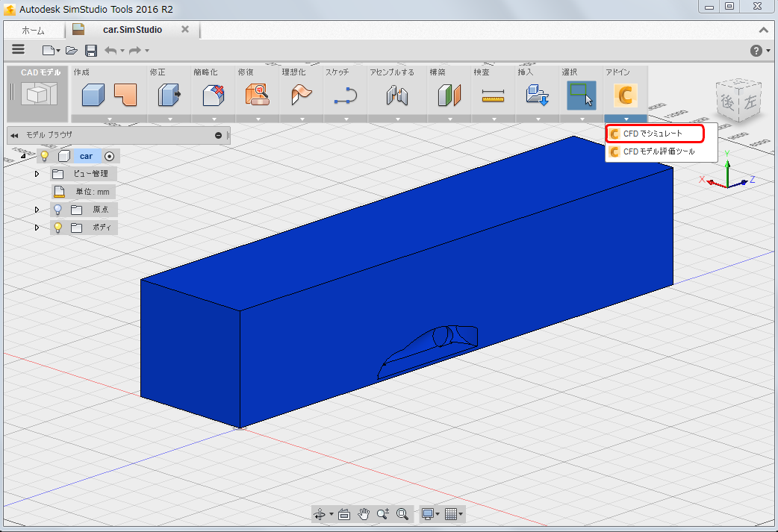Viewport: 778px width, 532px height.
Task: Collapse the ribbon with top-right chevron
Action: (764, 31)
